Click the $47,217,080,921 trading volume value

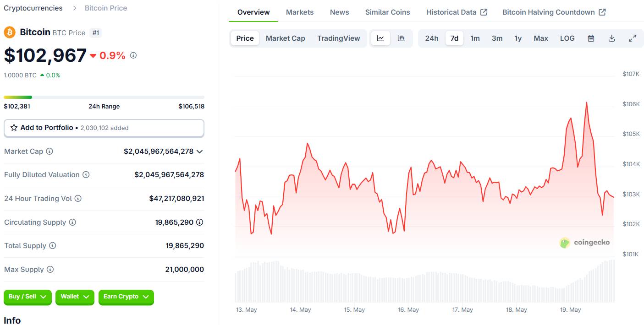tap(176, 199)
